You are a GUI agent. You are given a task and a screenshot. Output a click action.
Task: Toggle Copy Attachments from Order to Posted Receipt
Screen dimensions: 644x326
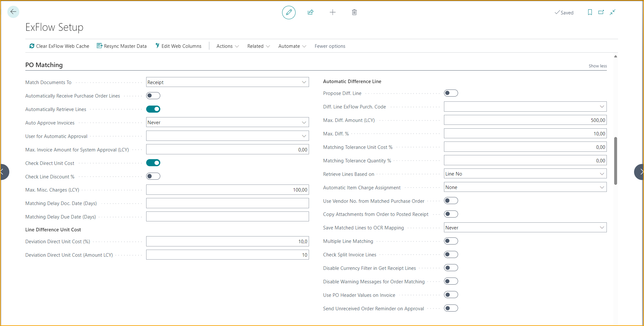(451, 214)
